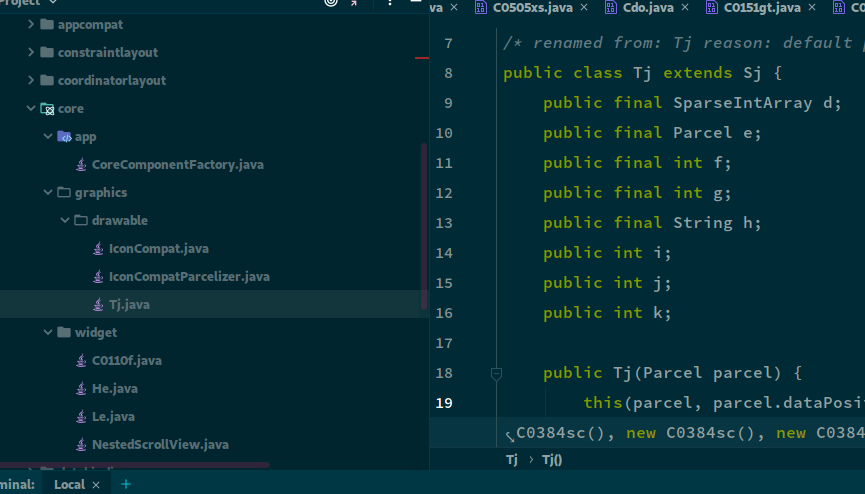The width and height of the screenshot is (865, 494).
Task: Click the coordinatorlayout folder icon
Action: point(47,81)
